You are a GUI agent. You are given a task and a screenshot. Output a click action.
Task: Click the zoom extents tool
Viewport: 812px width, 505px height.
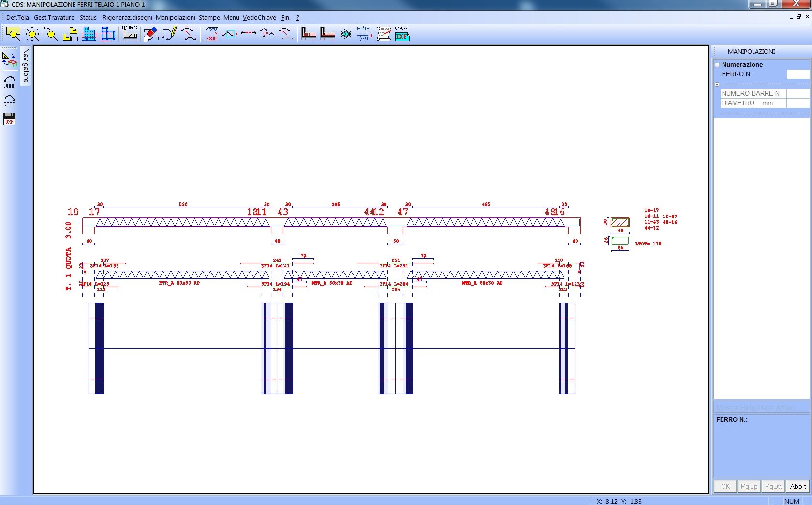coord(32,34)
